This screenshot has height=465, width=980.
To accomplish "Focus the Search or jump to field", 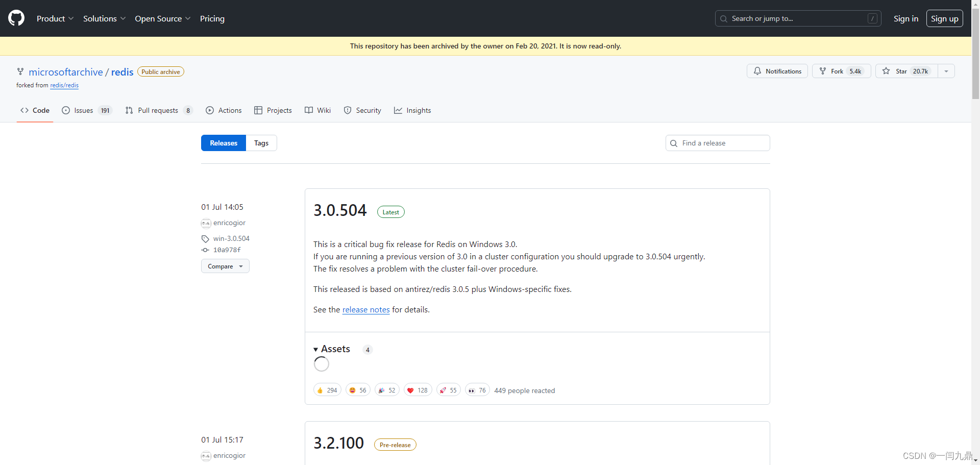I will coord(798,18).
